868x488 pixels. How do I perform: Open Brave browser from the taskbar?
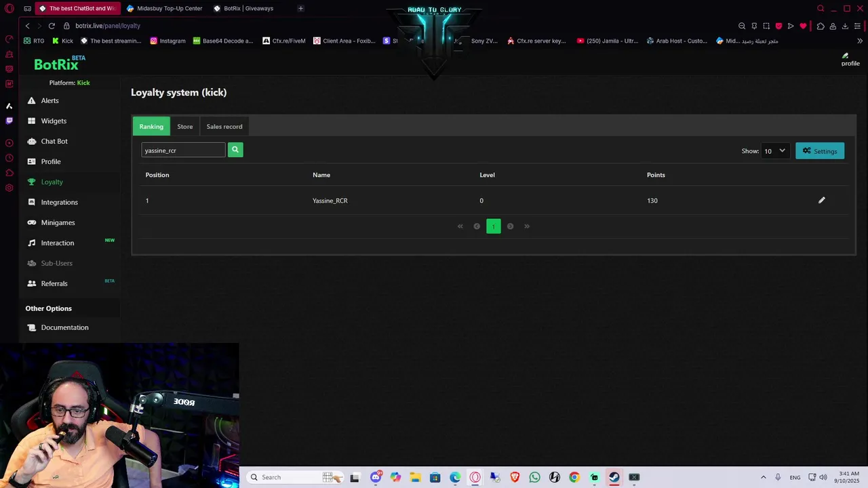(x=515, y=477)
